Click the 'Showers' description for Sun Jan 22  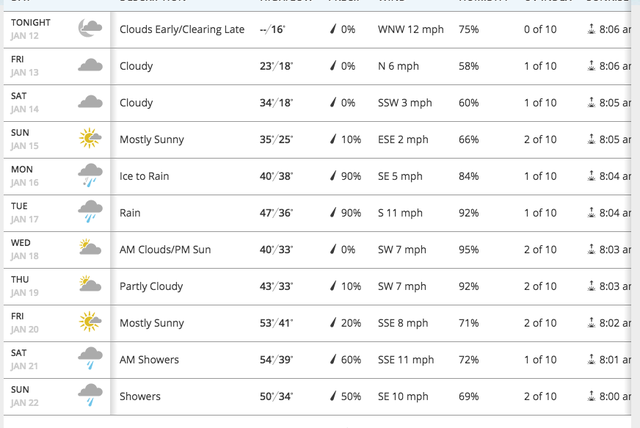click(x=140, y=397)
